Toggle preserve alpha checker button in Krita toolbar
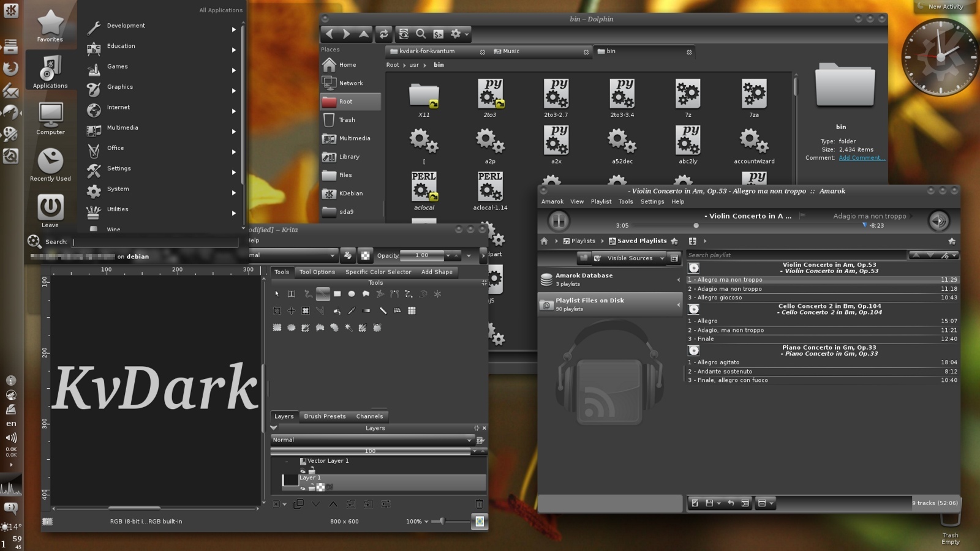The width and height of the screenshot is (980, 551). 365,255
